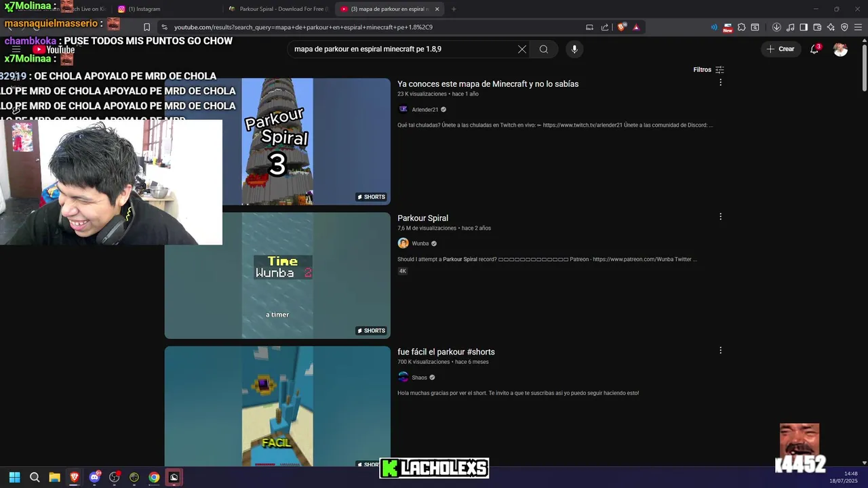Go to Shaos channel name
The width and height of the screenshot is (868, 488).
[419, 378]
